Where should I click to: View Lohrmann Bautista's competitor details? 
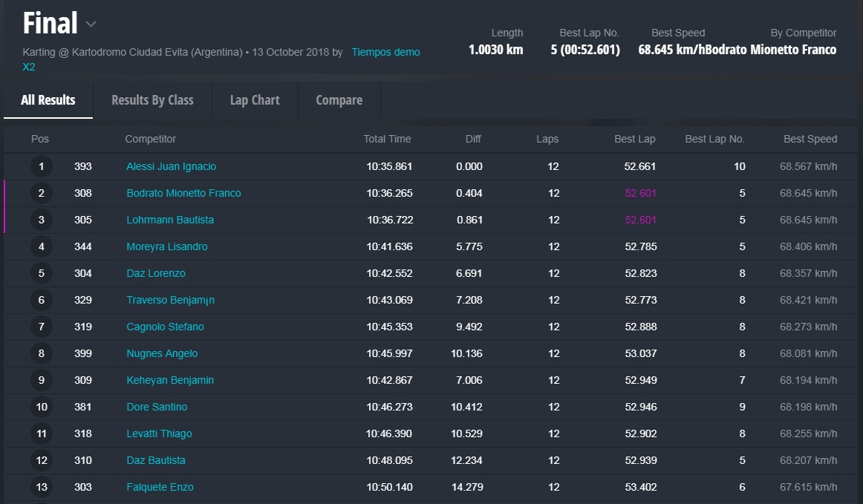pos(170,220)
